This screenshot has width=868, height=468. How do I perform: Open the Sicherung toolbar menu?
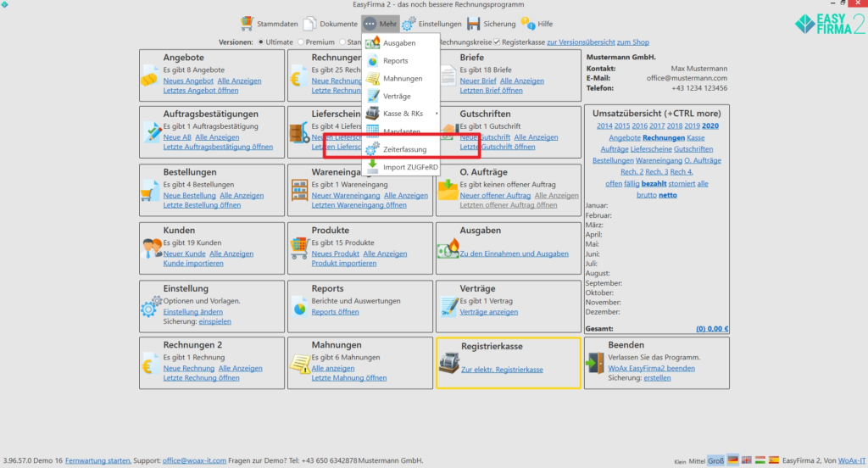click(492, 24)
